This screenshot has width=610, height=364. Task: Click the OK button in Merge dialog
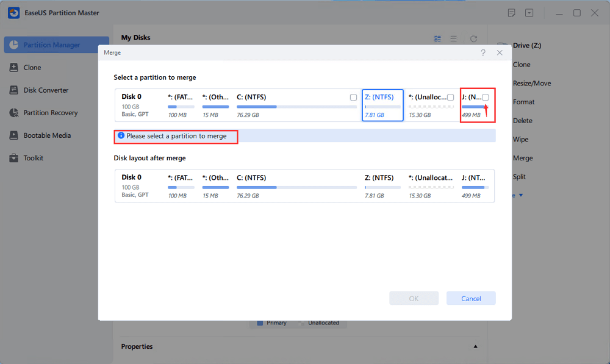[x=414, y=298]
